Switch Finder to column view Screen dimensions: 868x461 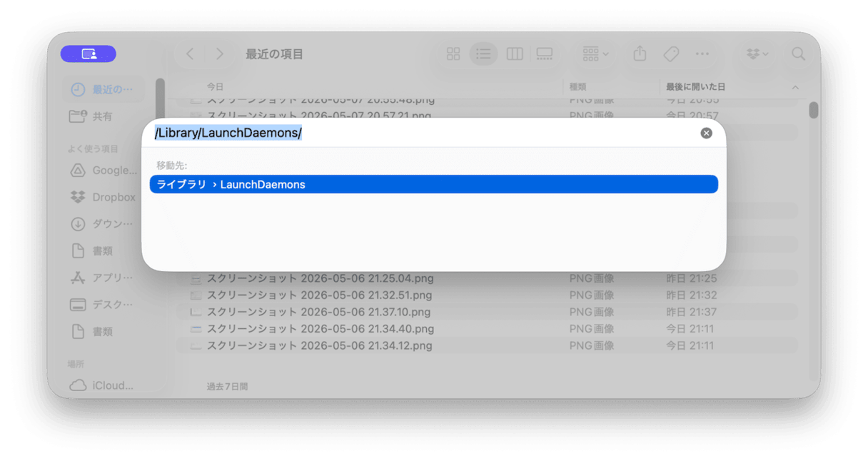tap(515, 54)
